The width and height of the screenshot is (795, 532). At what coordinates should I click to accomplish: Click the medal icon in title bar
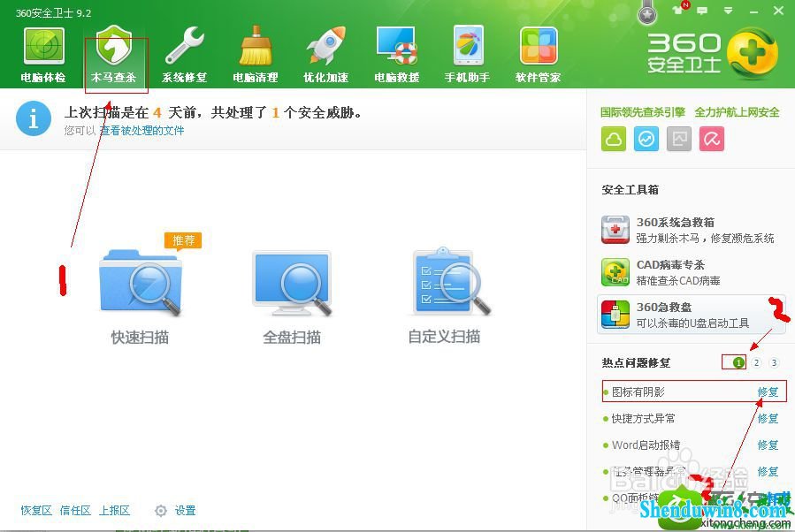647,12
